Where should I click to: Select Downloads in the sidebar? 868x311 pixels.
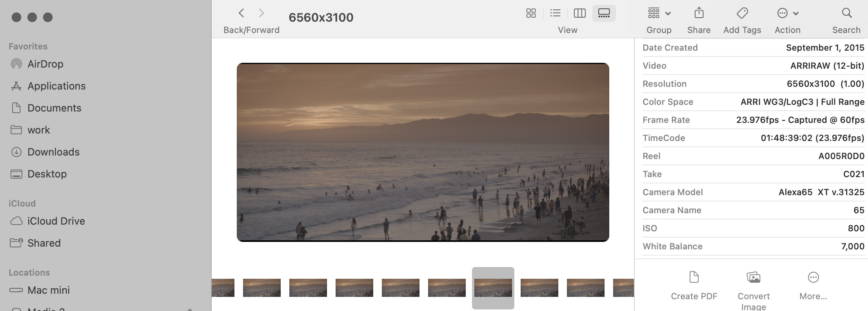53,152
